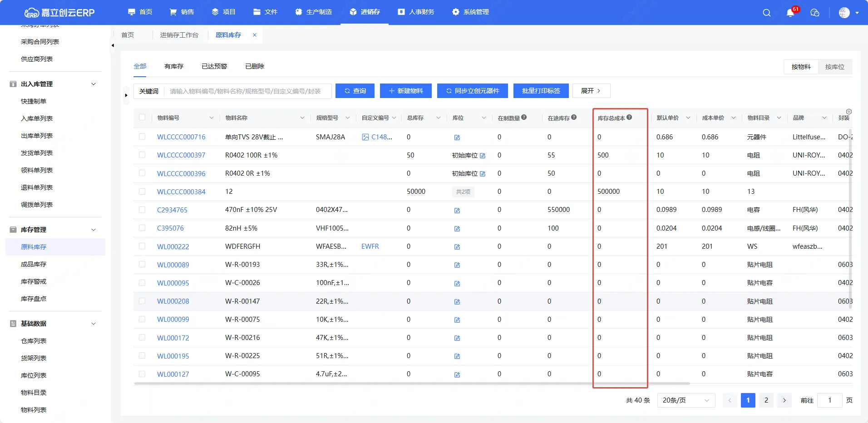The width and height of the screenshot is (868, 423).
Task: Open the 20条/页 page size dropdown
Action: 686,400
